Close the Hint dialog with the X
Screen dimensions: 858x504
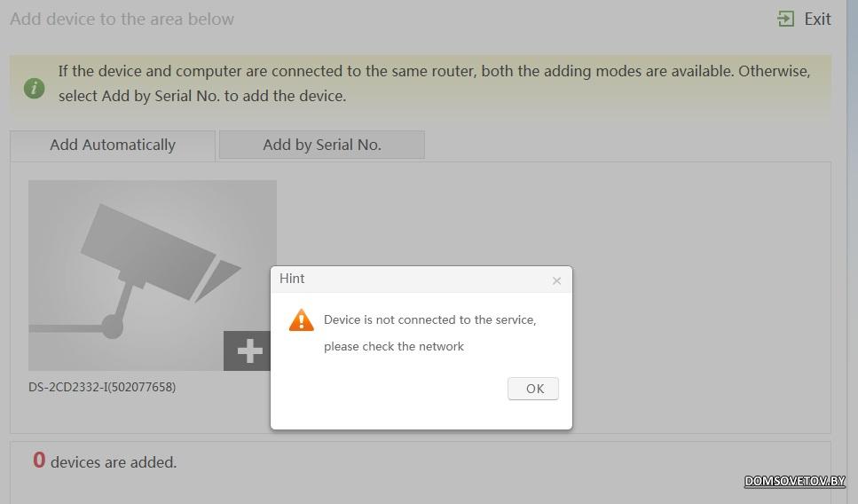click(x=556, y=280)
